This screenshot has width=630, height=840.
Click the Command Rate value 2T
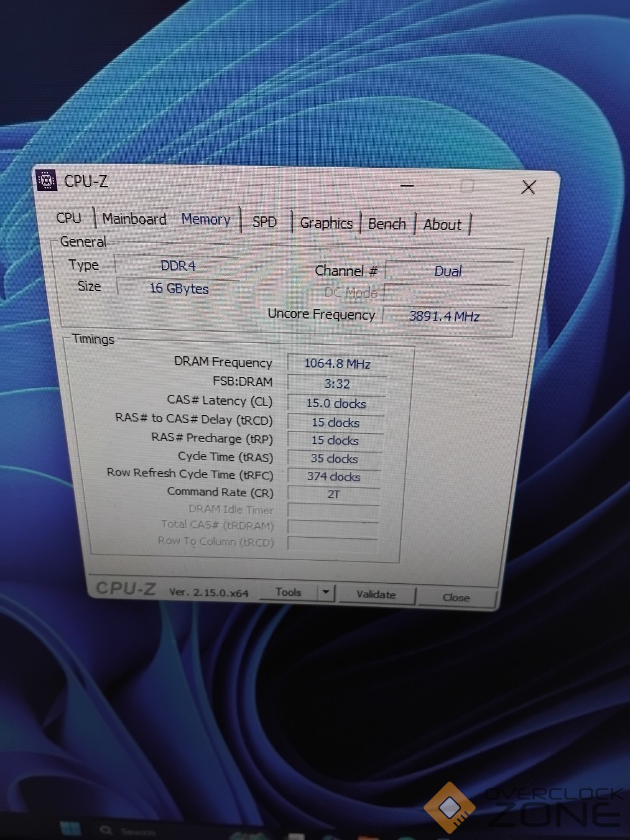pyautogui.click(x=334, y=494)
